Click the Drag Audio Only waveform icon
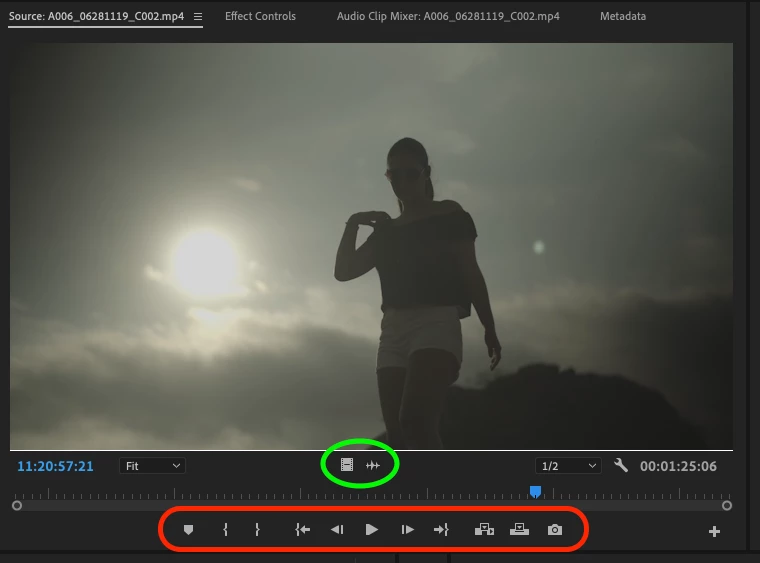This screenshot has width=760, height=563. click(x=373, y=466)
